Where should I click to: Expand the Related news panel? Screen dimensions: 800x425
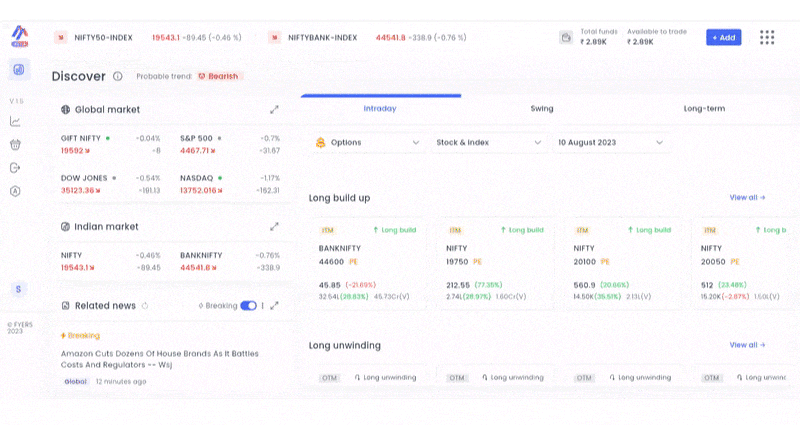click(274, 306)
